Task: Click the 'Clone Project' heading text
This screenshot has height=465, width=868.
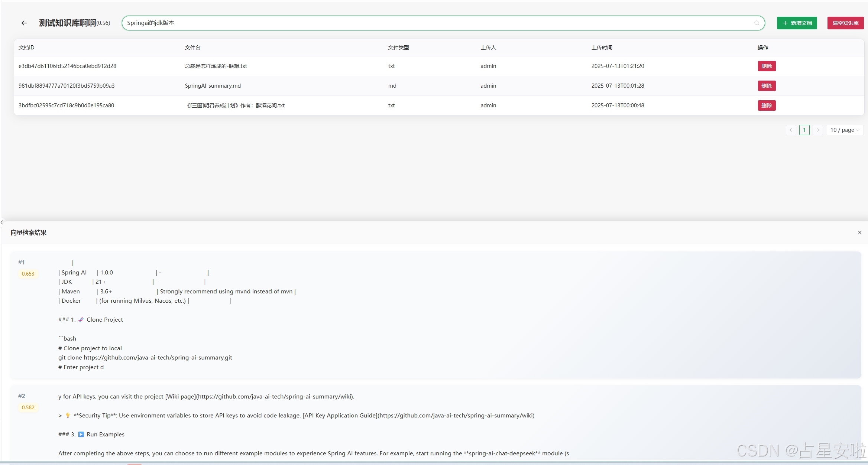Action: [105, 319]
